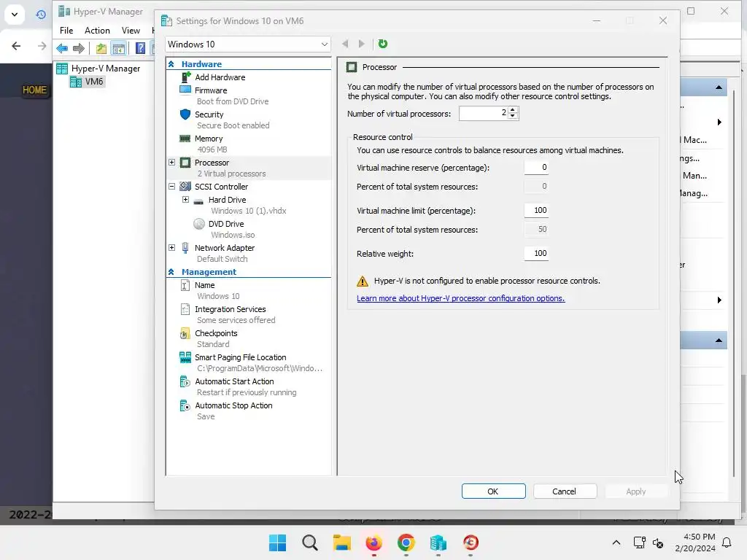Click Cancel in settings dialog

point(565,491)
